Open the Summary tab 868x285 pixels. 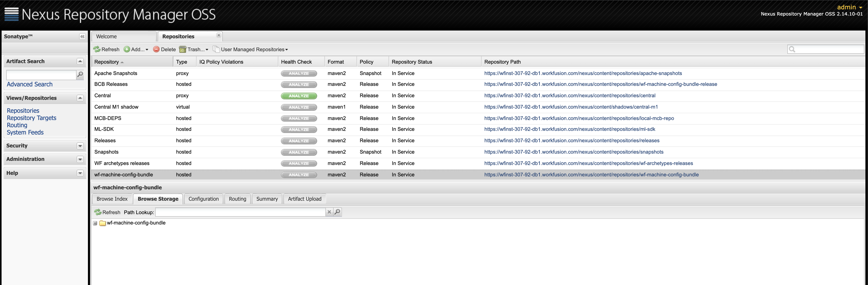pos(267,199)
